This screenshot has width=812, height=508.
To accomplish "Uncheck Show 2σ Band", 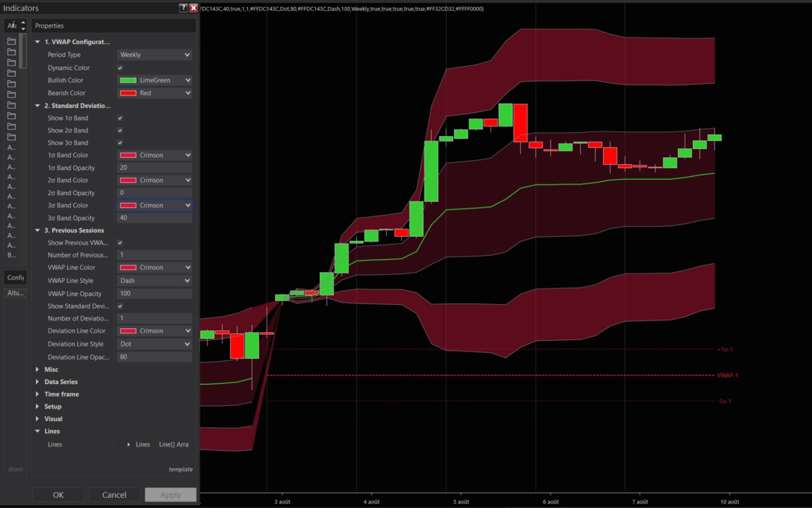I will [x=120, y=131].
